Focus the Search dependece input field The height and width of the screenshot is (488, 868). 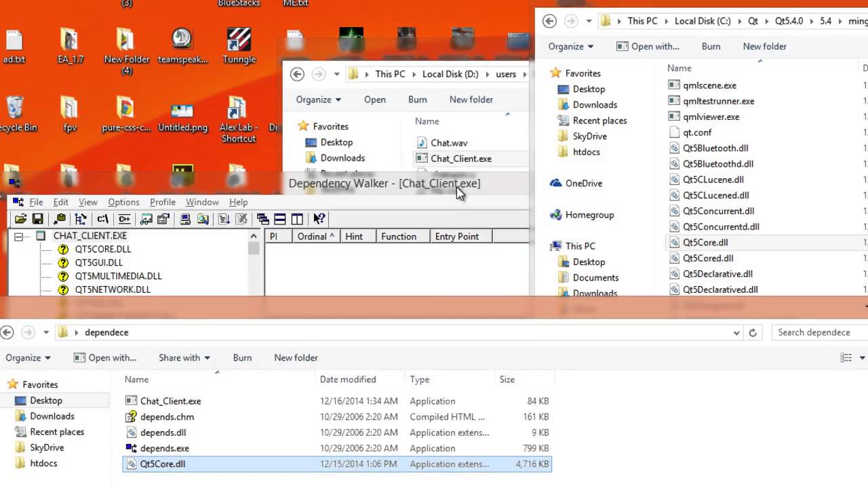[x=819, y=333]
